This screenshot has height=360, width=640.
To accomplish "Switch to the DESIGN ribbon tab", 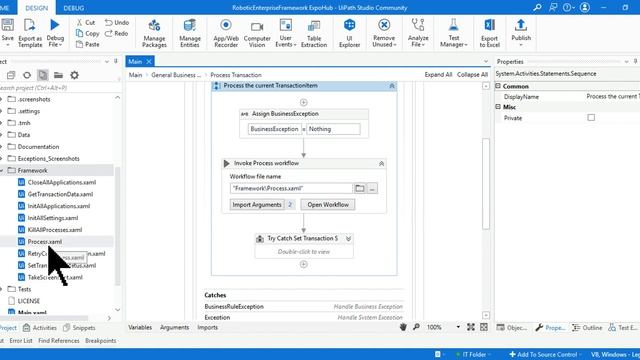I will 36,8.
